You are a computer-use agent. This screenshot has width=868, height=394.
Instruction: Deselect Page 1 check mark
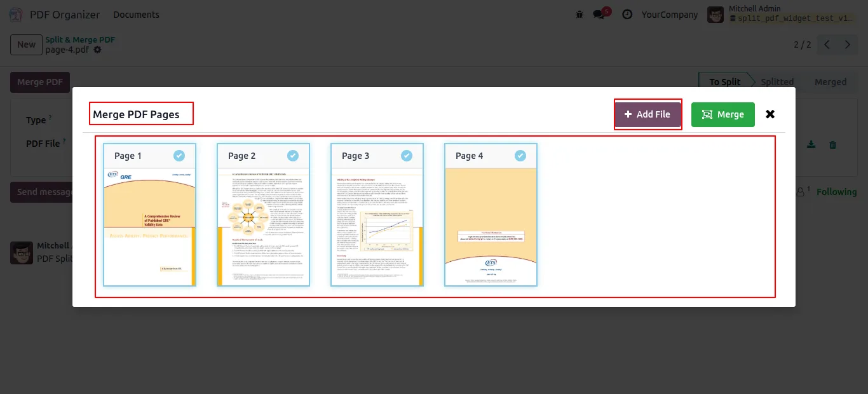point(179,155)
